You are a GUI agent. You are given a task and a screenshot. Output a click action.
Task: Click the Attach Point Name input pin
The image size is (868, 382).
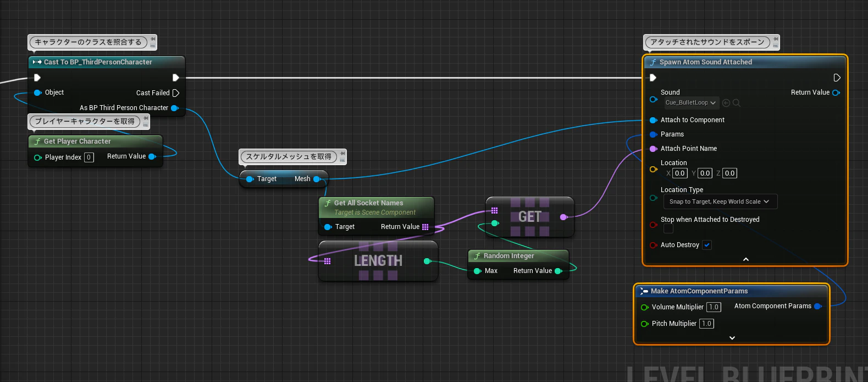pyautogui.click(x=654, y=149)
